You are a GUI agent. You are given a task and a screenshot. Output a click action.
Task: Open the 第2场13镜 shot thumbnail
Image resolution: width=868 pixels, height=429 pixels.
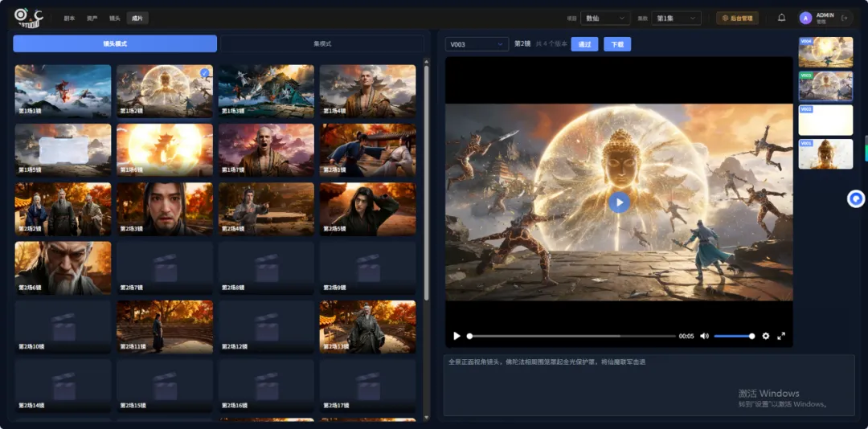[x=367, y=327]
